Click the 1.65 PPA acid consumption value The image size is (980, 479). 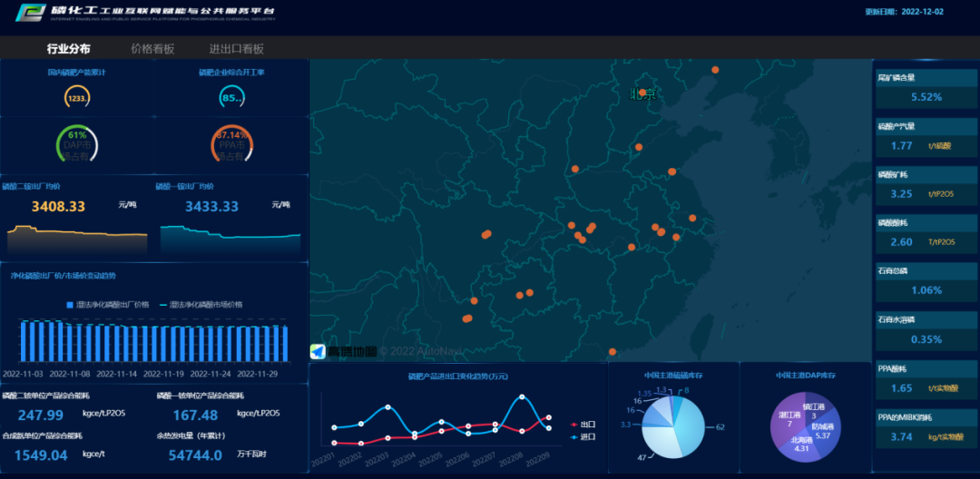[x=902, y=387]
